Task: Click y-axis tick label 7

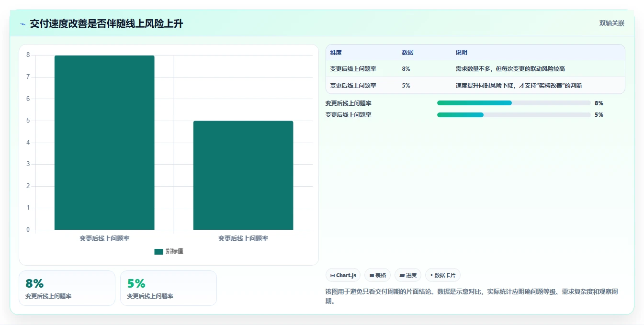Action: [28, 77]
